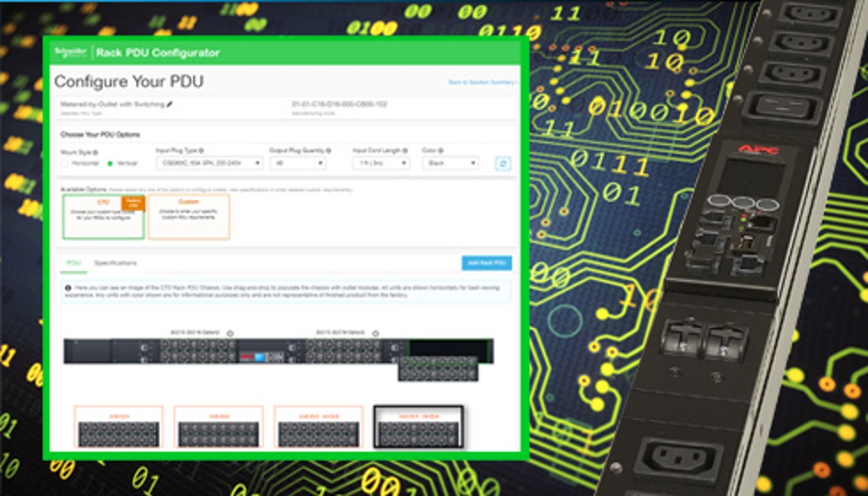
Task: Follow the Back to Solution Summary link
Action: (483, 82)
